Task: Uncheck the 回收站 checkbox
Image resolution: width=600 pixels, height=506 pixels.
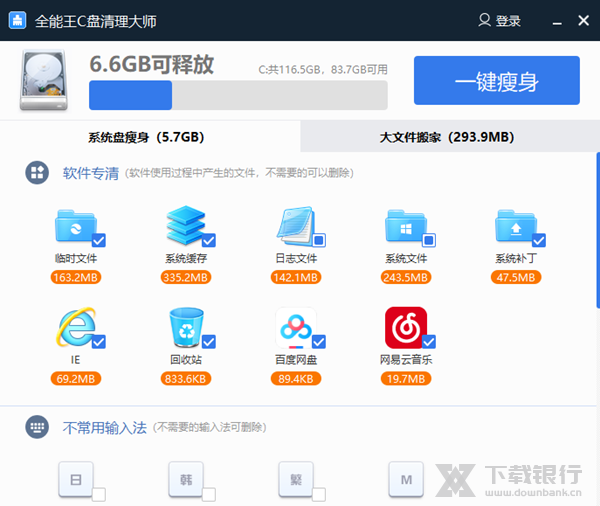Action: pos(209,342)
